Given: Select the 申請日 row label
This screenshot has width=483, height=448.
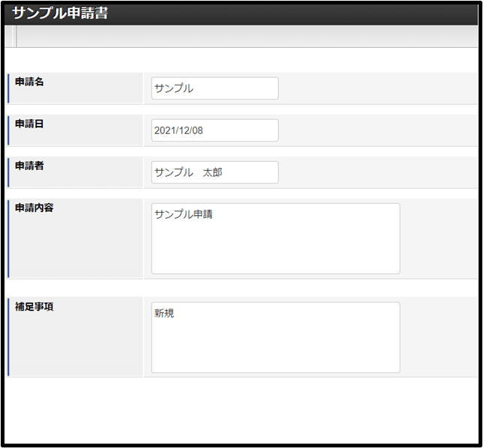Looking at the screenshot, I should pos(29,124).
